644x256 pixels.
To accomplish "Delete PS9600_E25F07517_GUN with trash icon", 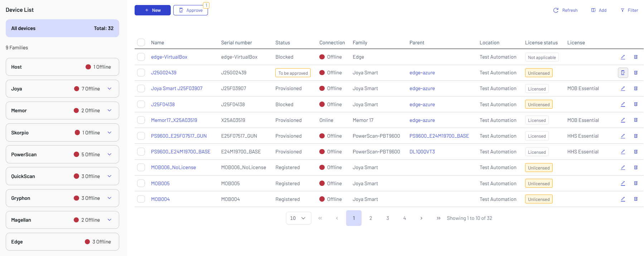I will point(636,136).
